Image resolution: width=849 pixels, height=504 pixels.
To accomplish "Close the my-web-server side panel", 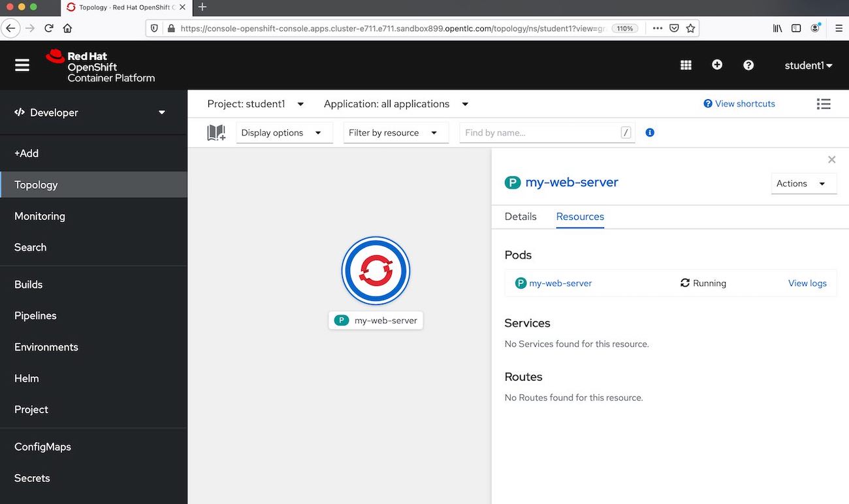I will pos(831,159).
